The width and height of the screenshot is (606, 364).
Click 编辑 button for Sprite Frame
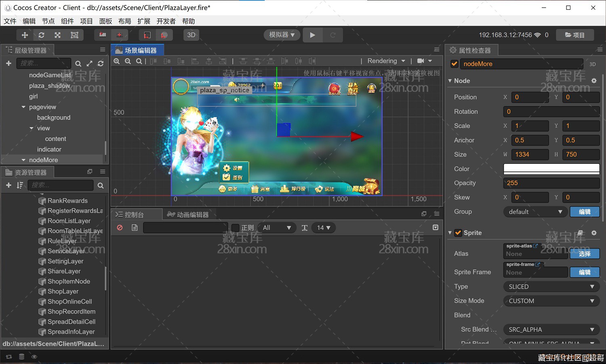click(x=585, y=272)
